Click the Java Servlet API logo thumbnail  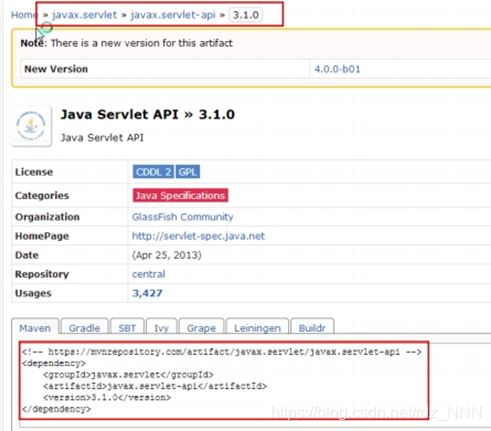click(31, 126)
